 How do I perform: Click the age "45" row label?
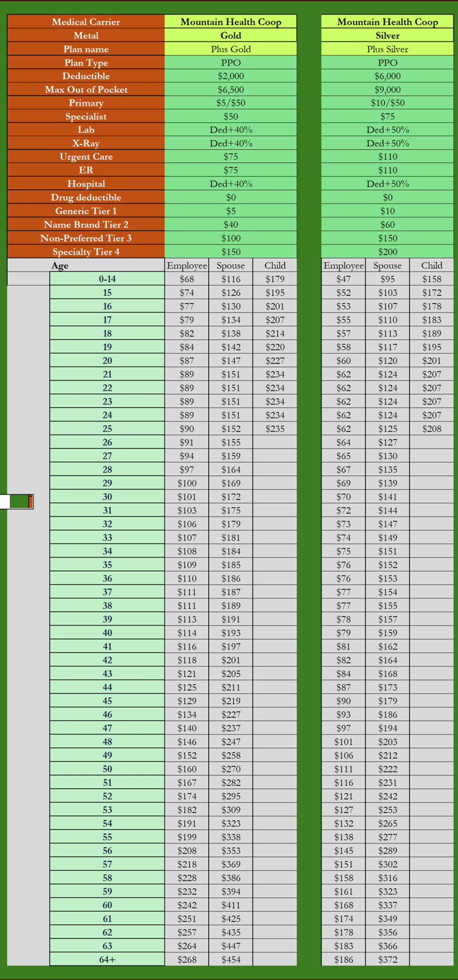[107, 701]
